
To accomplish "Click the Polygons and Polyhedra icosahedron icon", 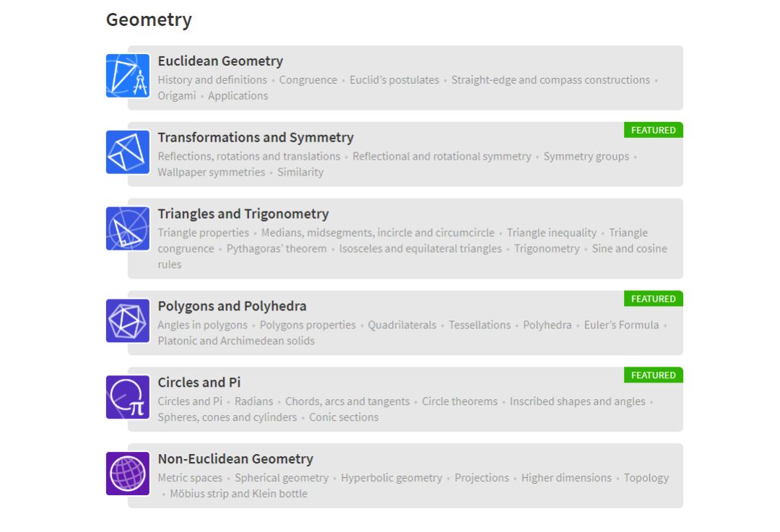I will pyautogui.click(x=128, y=320).
